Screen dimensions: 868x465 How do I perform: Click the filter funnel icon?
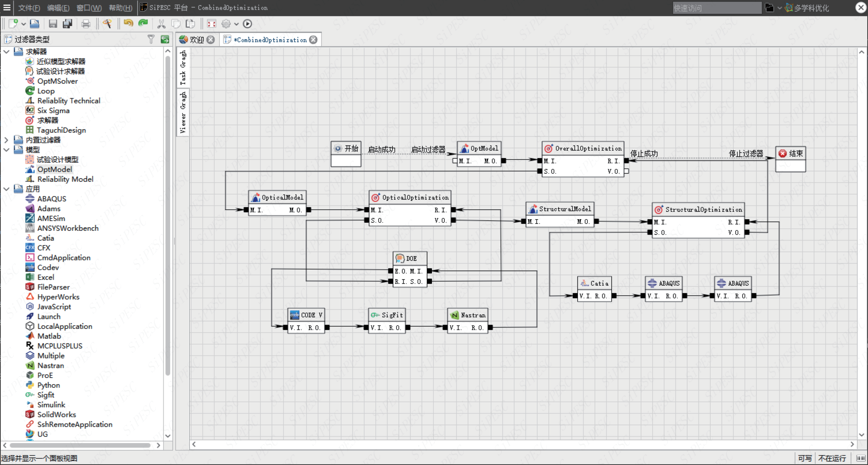[x=151, y=39]
